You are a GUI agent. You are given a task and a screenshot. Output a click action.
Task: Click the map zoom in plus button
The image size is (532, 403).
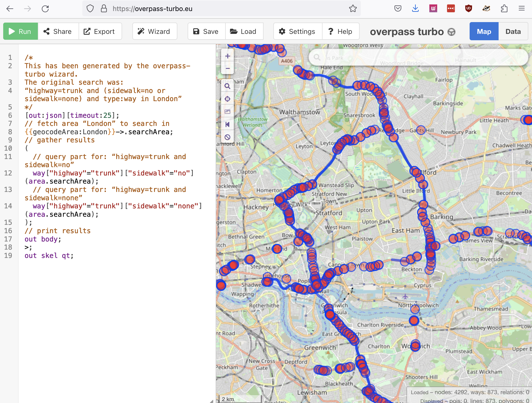click(228, 56)
